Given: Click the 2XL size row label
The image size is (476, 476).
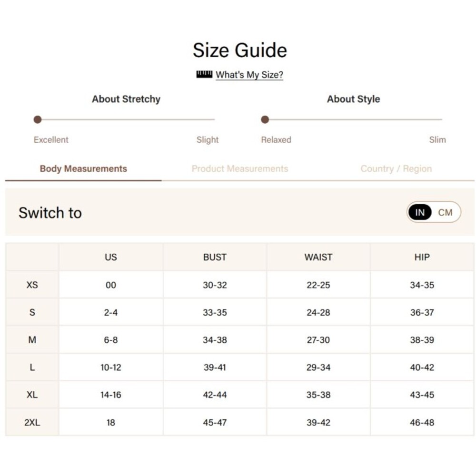Looking at the screenshot, I should tap(32, 422).
